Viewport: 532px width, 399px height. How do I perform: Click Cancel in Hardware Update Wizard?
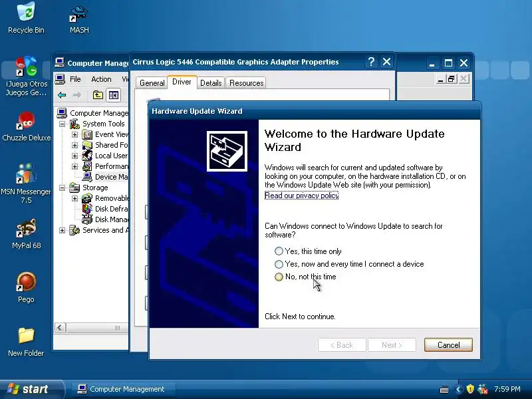(x=448, y=345)
